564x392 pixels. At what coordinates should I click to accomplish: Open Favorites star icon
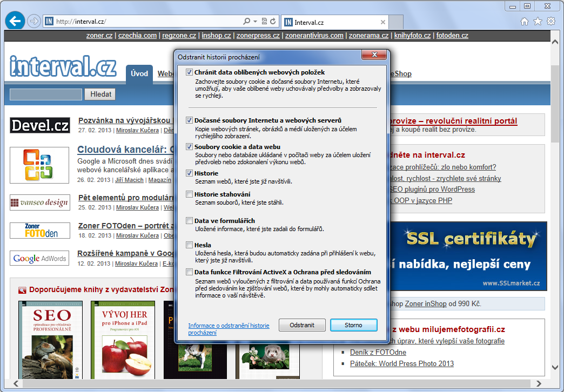(538, 22)
